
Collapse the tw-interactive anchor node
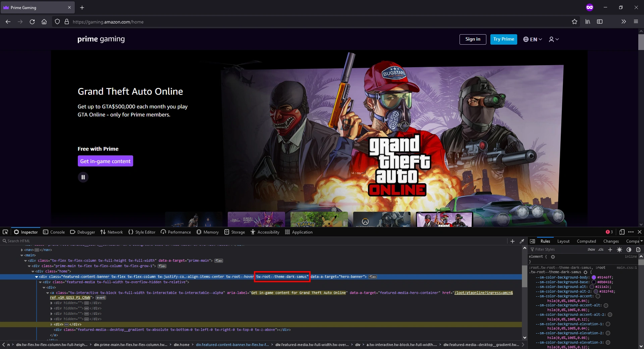coord(48,293)
